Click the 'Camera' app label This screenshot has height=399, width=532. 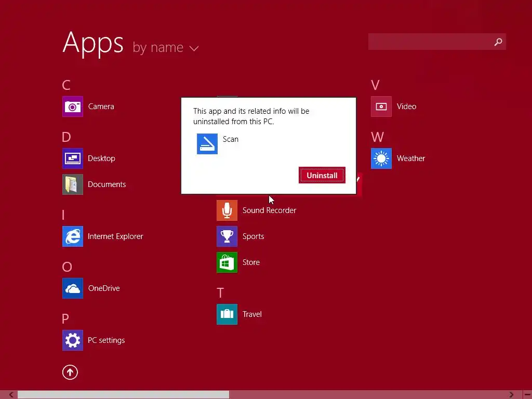point(101,107)
